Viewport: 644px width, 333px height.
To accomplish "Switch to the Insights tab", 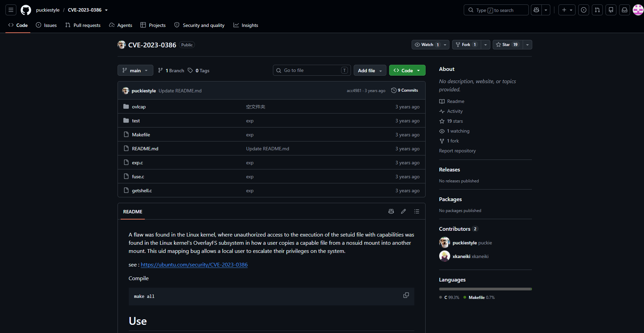I will coord(246,25).
